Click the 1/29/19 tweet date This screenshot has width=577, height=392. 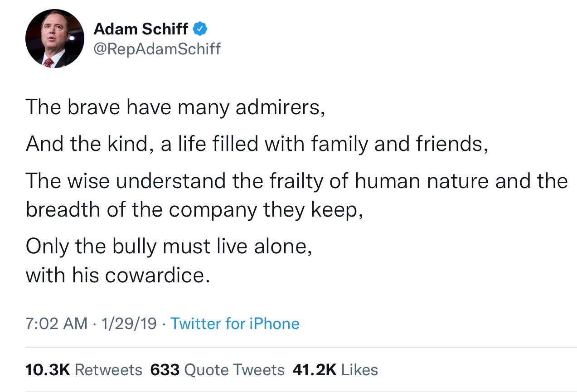pyautogui.click(x=129, y=324)
